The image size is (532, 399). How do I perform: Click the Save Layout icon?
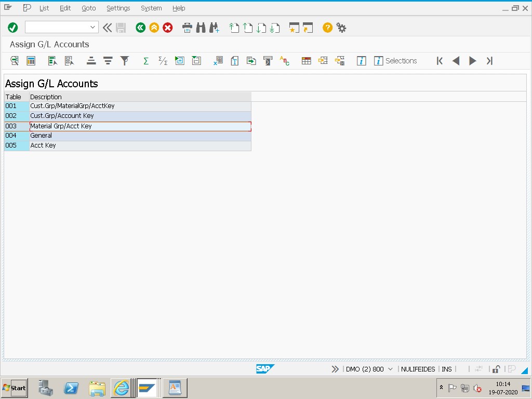[x=340, y=61]
